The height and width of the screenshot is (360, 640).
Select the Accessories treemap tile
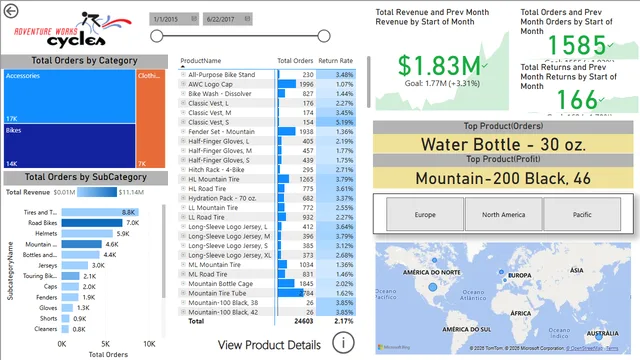click(69, 96)
